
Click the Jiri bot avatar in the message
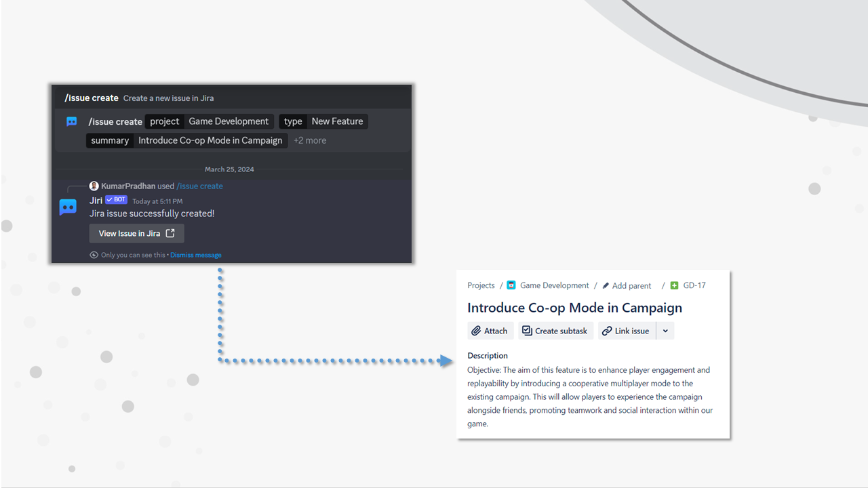[68, 207]
